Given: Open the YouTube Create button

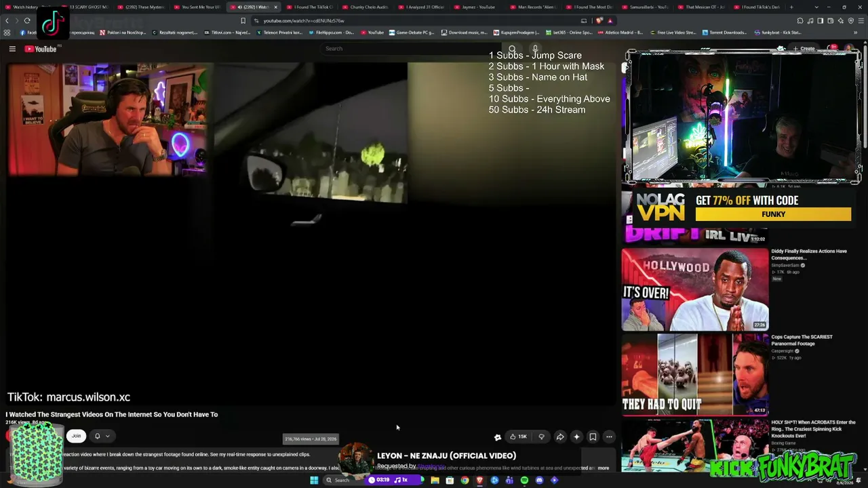Looking at the screenshot, I should click(x=804, y=49).
